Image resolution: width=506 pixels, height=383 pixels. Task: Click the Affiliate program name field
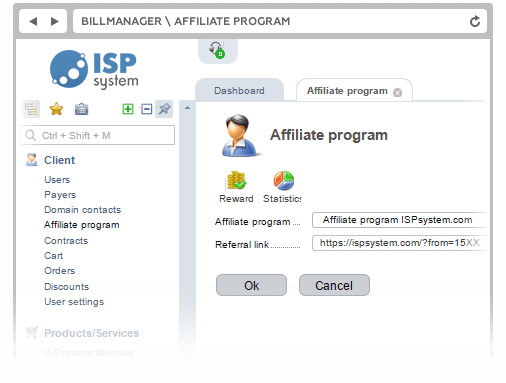point(399,220)
